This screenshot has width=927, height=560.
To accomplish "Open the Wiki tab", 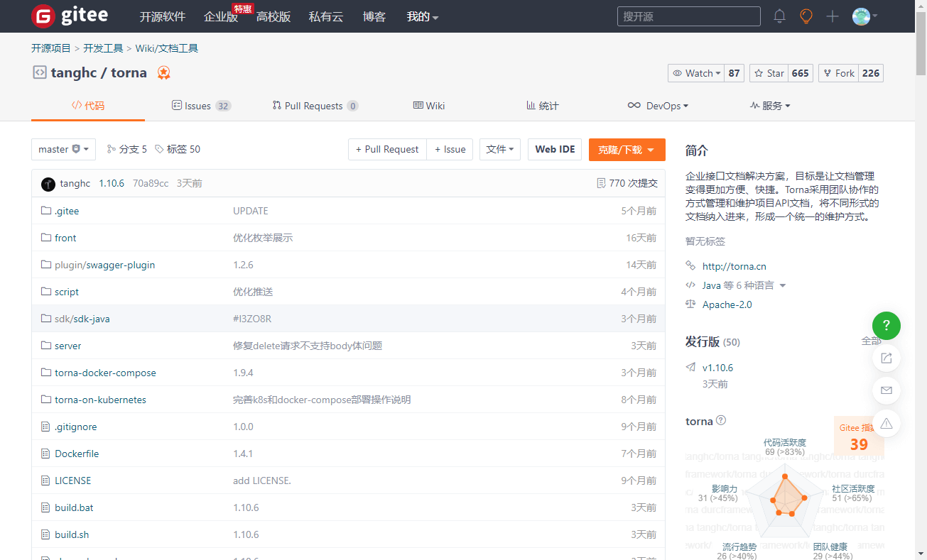I will pyautogui.click(x=429, y=106).
